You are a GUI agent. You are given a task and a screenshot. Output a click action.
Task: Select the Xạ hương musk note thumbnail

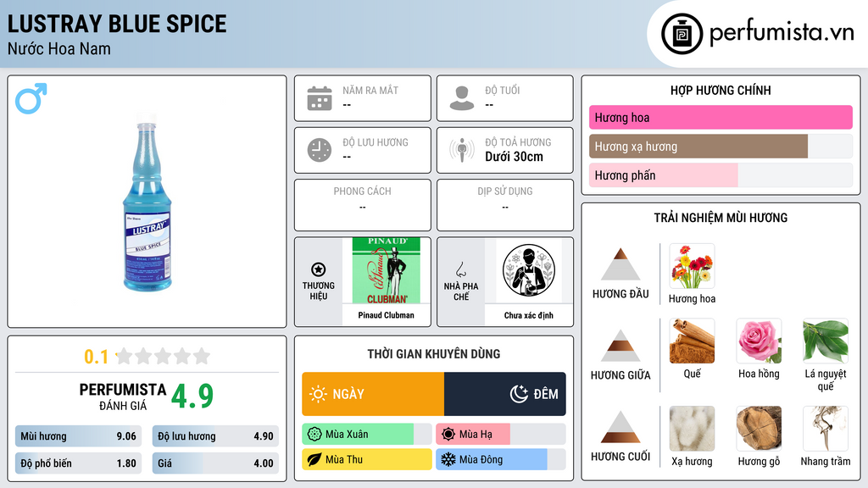(x=692, y=429)
